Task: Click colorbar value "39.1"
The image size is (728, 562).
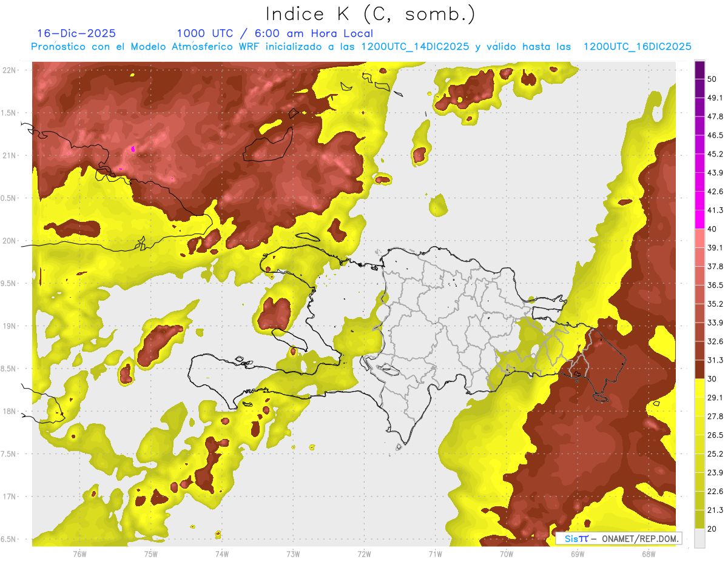Action: tap(715, 248)
